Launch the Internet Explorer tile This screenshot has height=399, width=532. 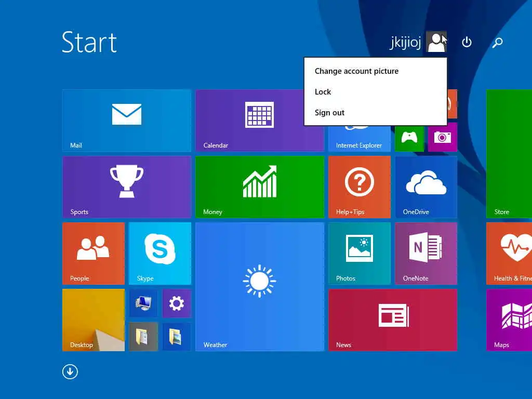[x=360, y=138]
